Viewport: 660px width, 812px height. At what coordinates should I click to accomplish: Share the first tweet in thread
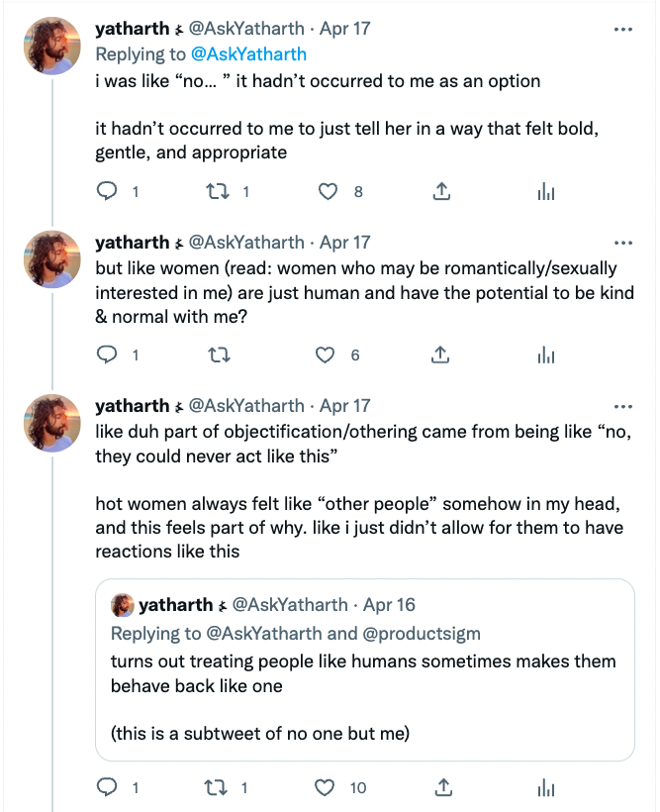point(442,192)
